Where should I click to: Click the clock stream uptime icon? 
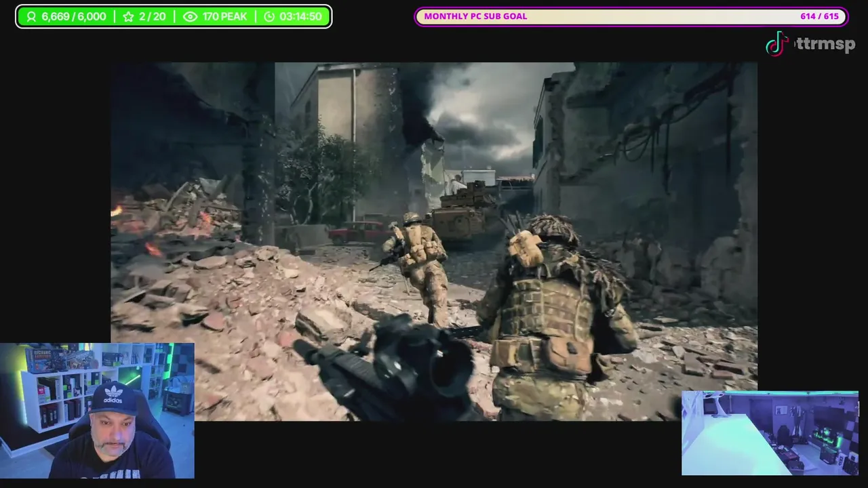[x=269, y=17]
